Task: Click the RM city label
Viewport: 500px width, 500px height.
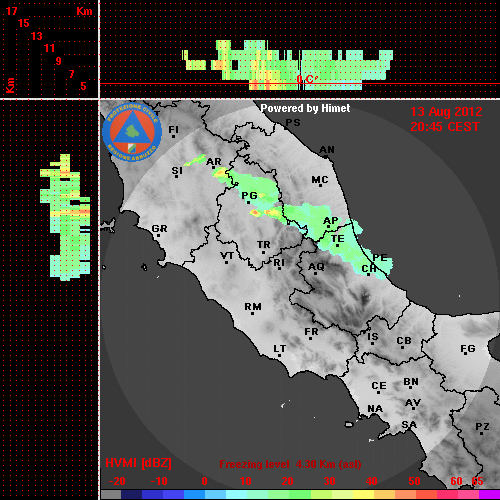Action: (x=253, y=307)
